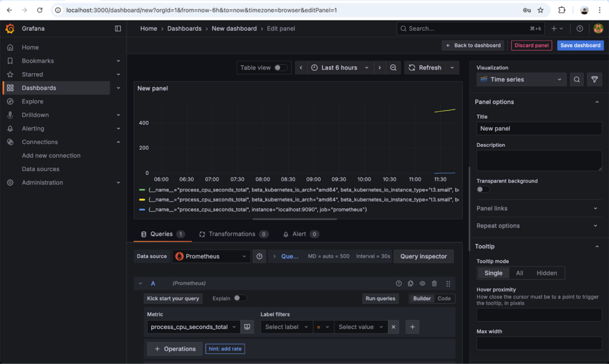Add a label filter with plus button

coord(413,327)
